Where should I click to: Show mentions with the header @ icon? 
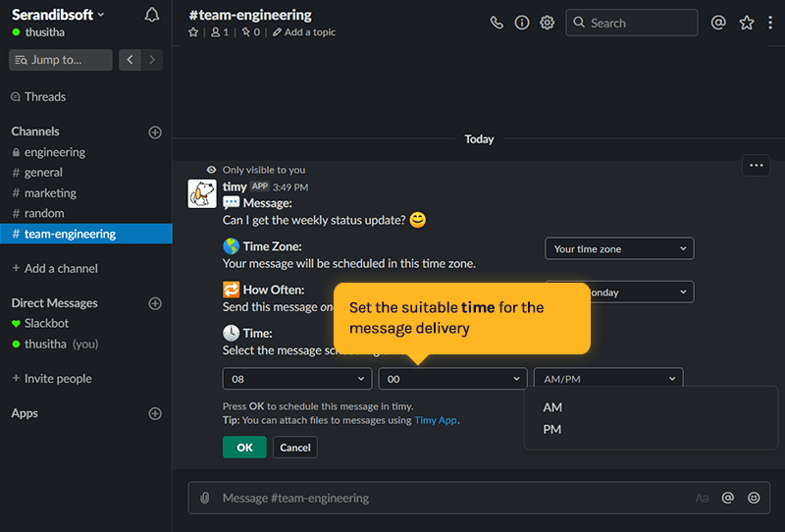718,23
